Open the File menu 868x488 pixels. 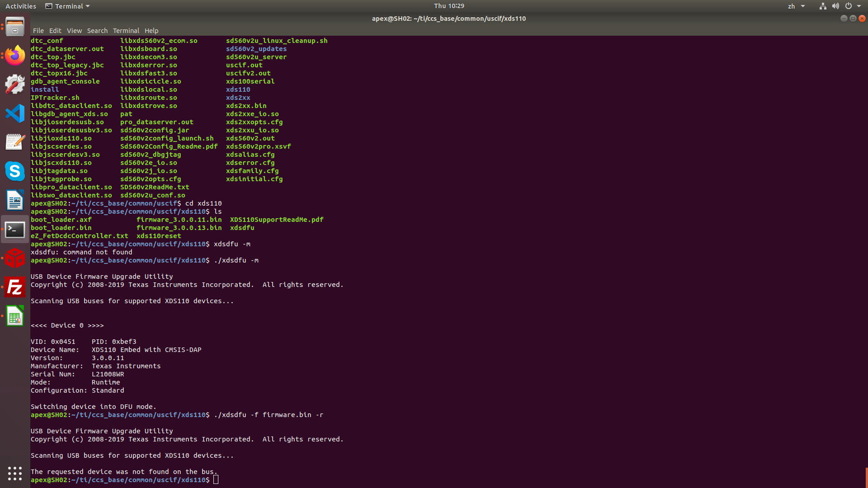click(x=38, y=31)
